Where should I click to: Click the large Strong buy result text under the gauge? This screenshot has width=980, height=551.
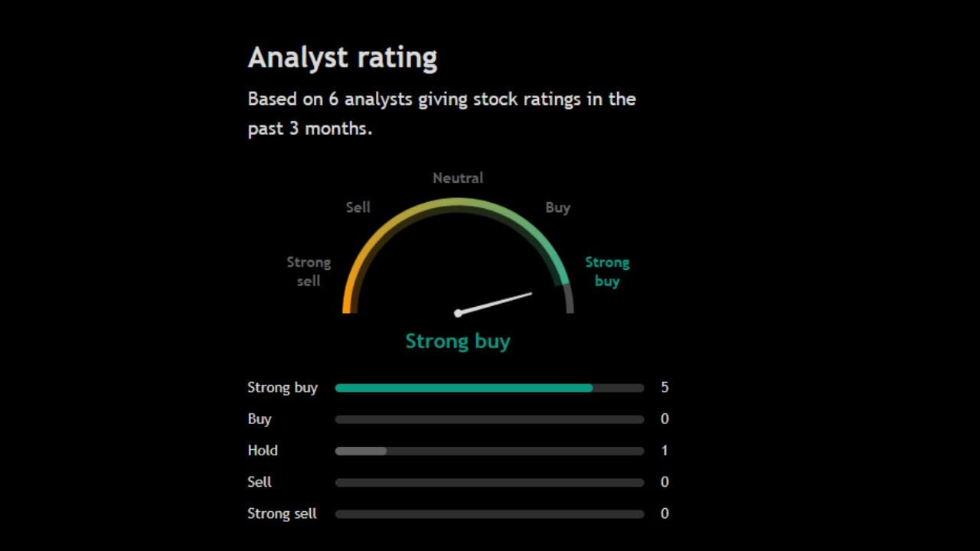coord(458,341)
